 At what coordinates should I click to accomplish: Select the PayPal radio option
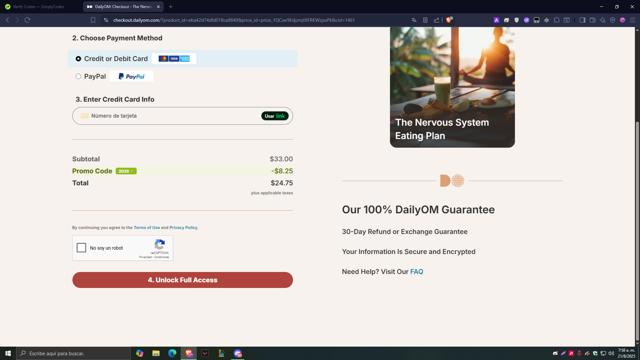click(78, 76)
